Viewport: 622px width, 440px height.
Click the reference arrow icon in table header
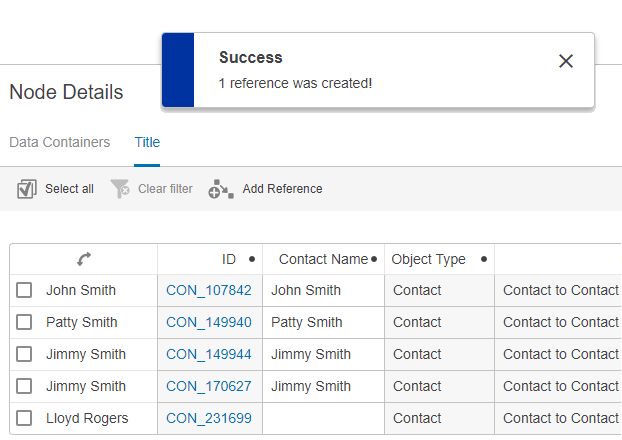[84, 259]
